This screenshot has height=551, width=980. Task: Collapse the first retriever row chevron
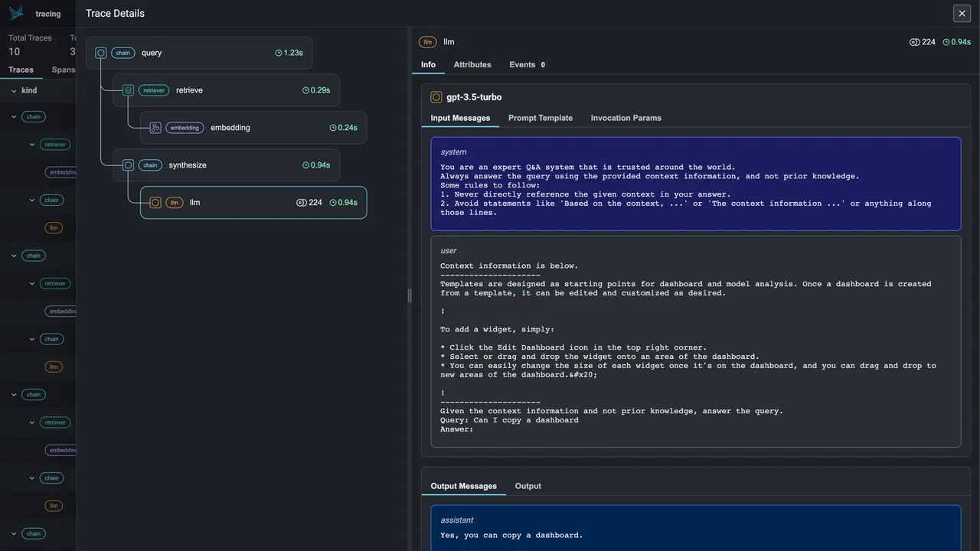click(32, 145)
